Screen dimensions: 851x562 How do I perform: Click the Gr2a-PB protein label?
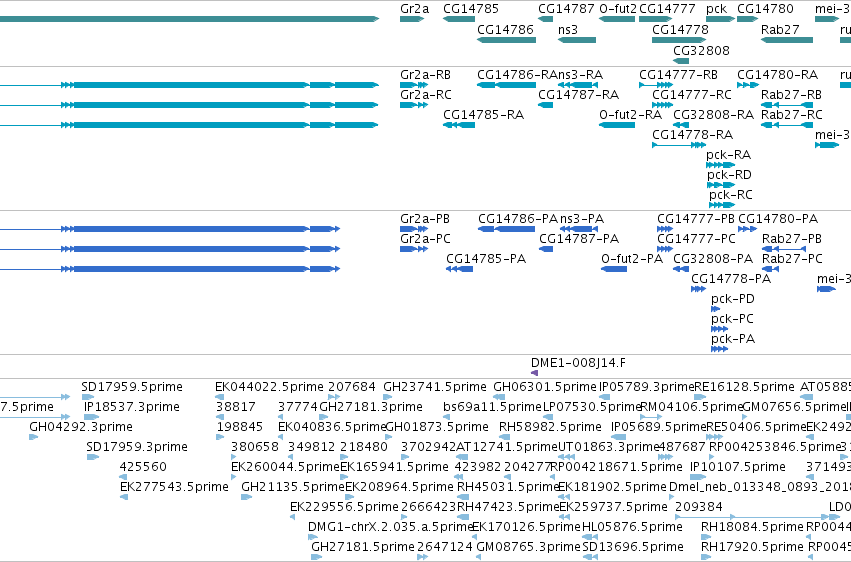pos(425,219)
